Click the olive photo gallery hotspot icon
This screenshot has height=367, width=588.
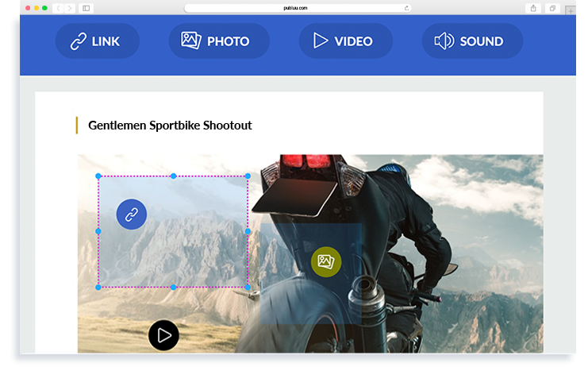click(325, 261)
